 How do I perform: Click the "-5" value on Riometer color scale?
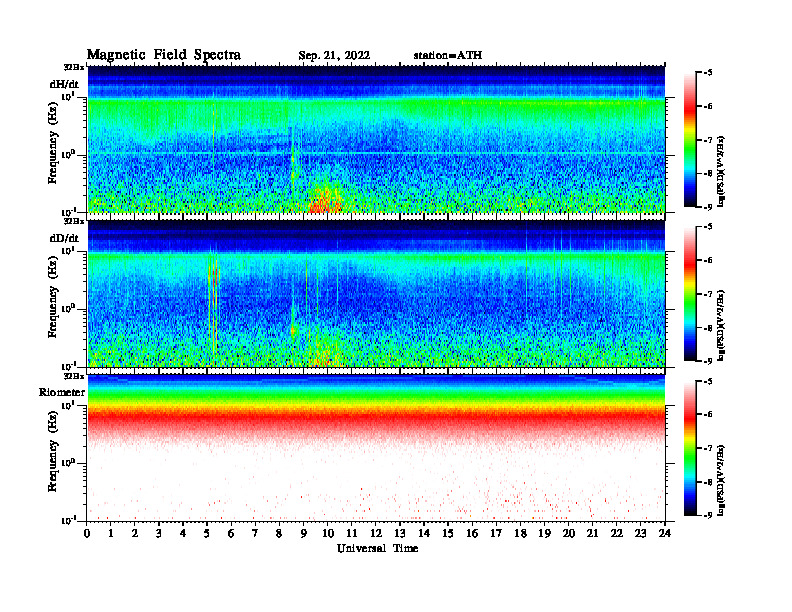(x=708, y=382)
